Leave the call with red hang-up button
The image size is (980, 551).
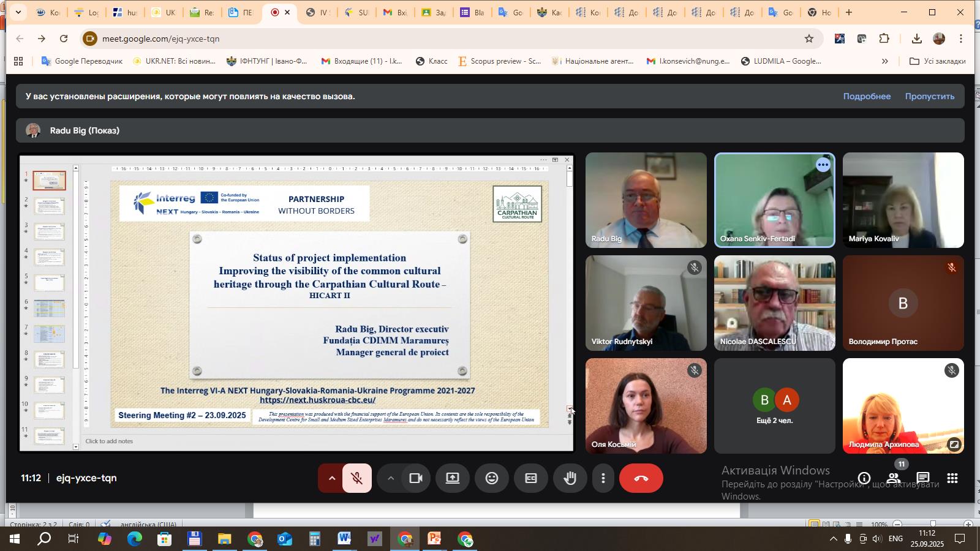coord(641,479)
